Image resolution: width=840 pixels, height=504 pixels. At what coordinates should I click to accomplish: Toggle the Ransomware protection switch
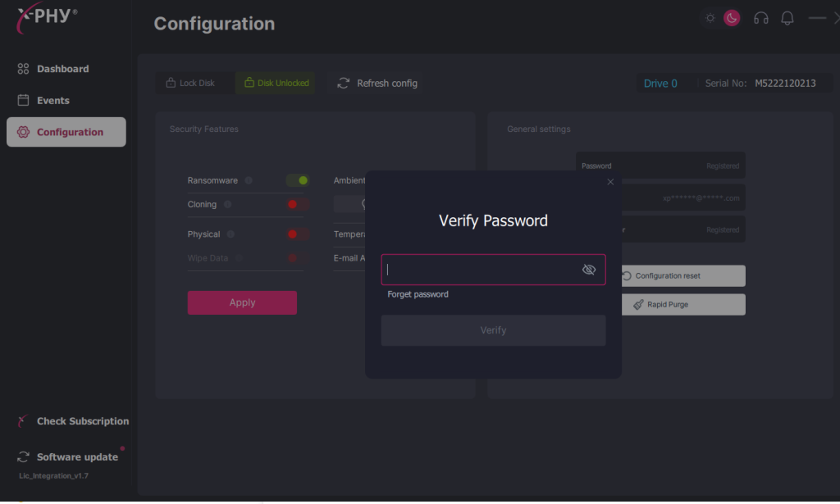(x=297, y=180)
